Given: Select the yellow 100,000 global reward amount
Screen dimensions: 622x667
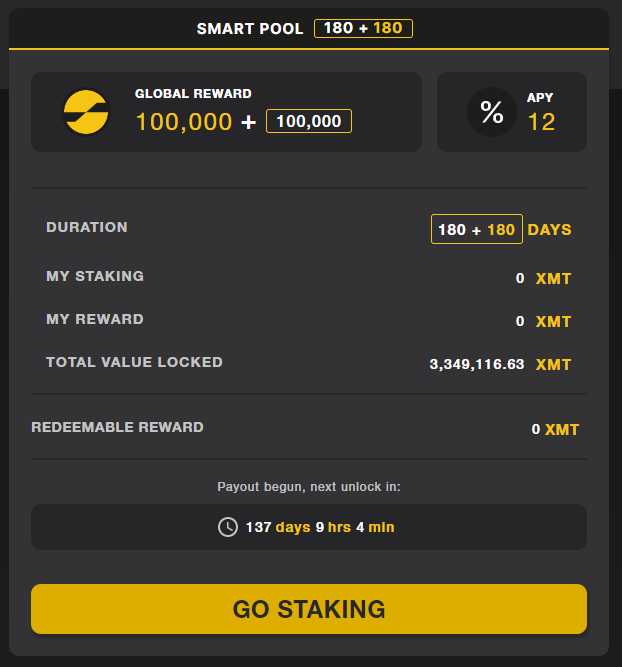Looking at the screenshot, I should coord(183,122).
